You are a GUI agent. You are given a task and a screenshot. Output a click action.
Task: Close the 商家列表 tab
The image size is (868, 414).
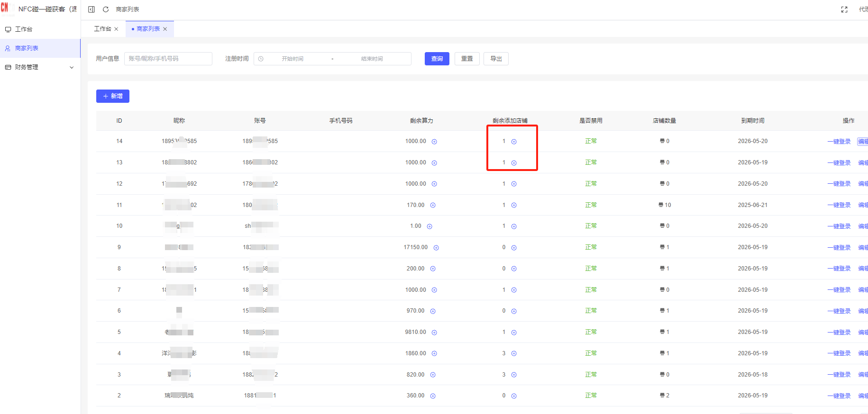pyautogui.click(x=165, y=29)
